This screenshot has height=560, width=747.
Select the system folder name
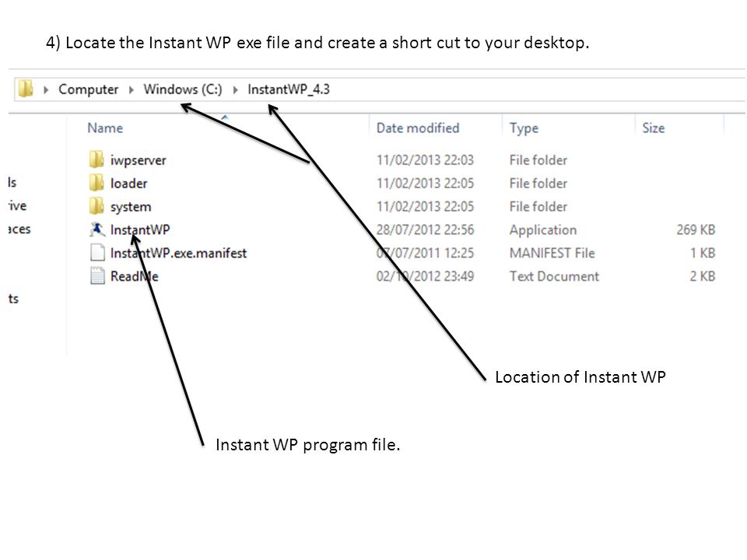click(131, 207)
